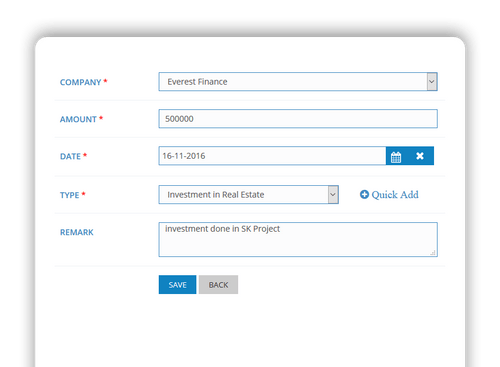Click the Date field showing 16-11-2016

point(272,156)
